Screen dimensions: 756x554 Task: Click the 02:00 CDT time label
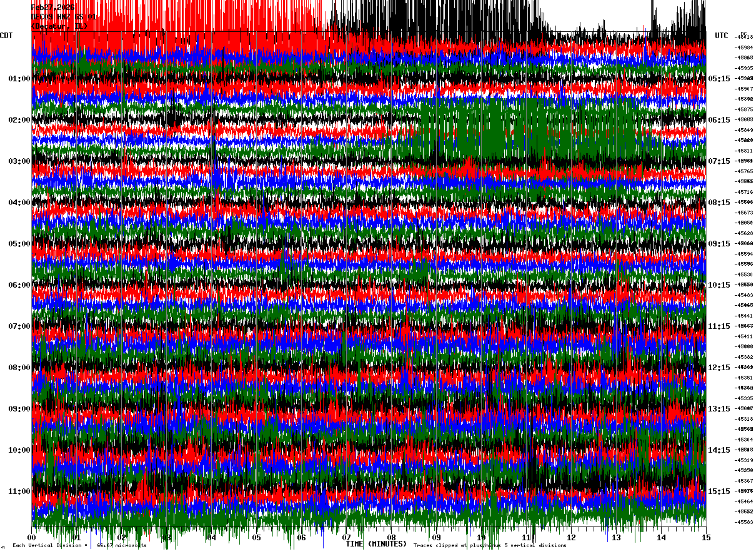19,120
